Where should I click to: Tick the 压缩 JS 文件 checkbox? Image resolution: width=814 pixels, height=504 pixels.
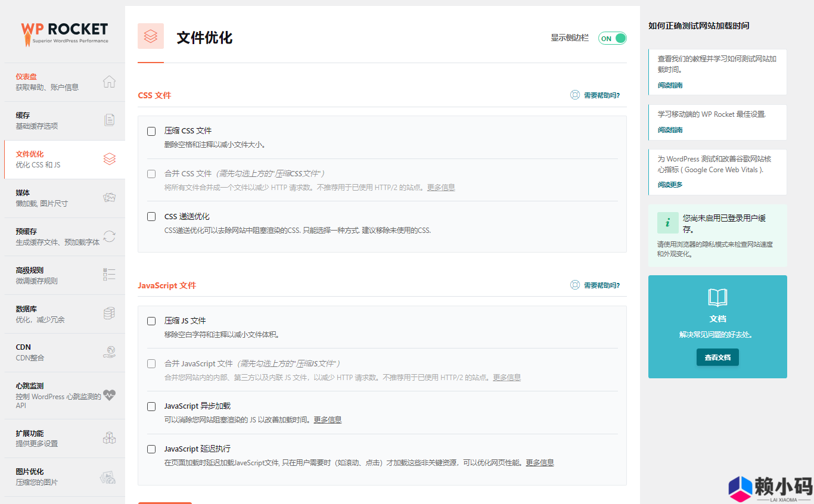coord(151,321)
